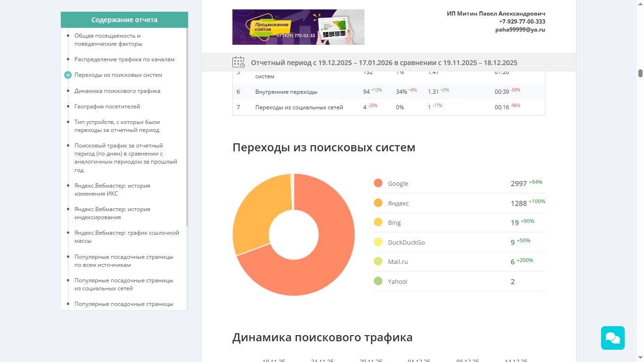Image resolution: width=644 pixels, height=362 pixels.
Task: Click the 34% share in Внутренние переходы row
Action: [401, 92]
